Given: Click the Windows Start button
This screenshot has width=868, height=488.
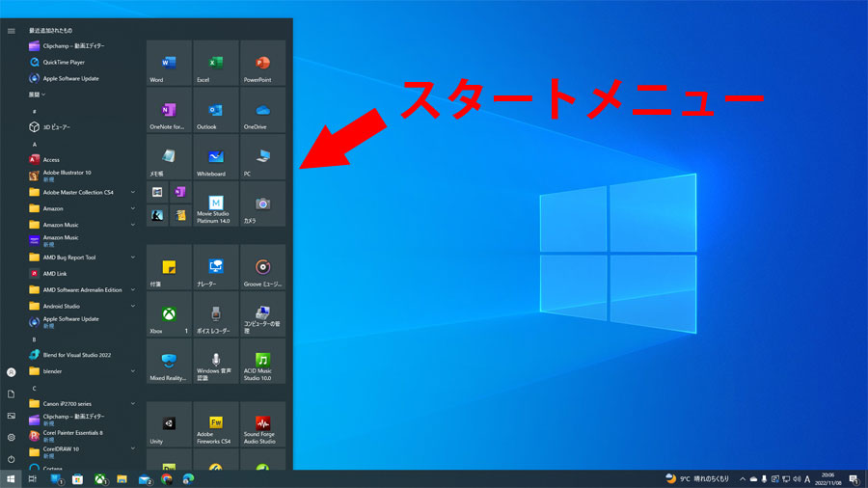Looking at the screenshot, I should [x=11, y=479].
